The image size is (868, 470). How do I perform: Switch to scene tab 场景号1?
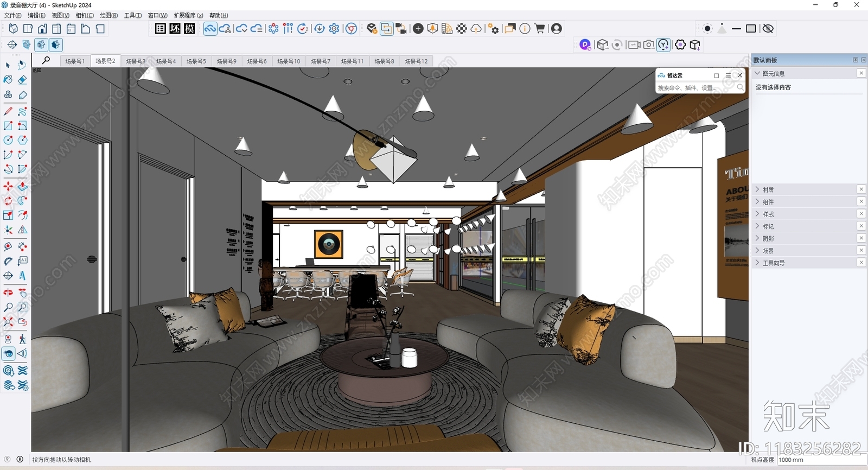[75, 61]
